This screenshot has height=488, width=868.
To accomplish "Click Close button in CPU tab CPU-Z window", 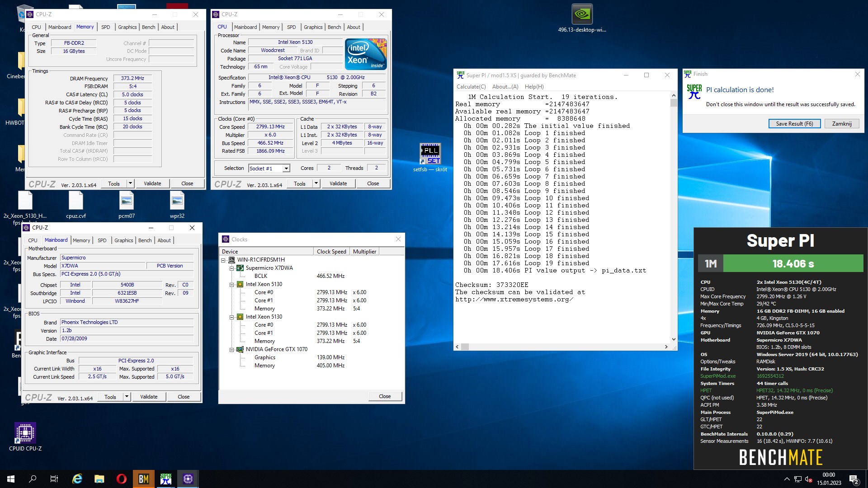I will point(373,183).
